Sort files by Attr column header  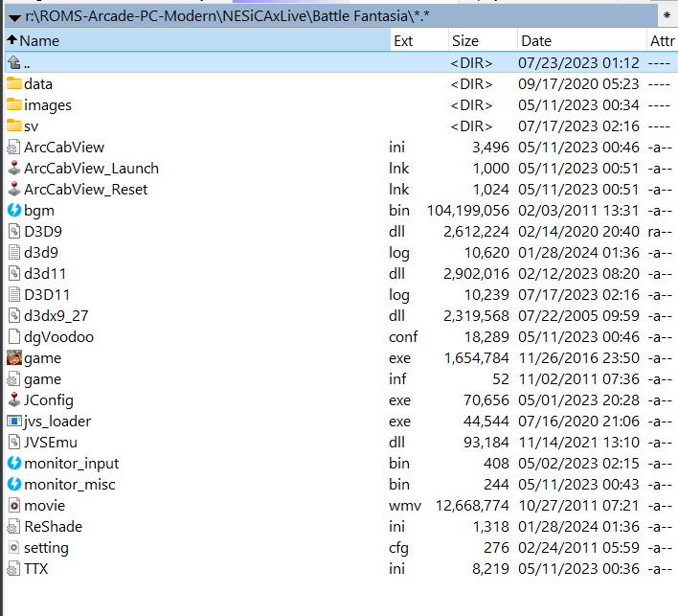click(x=662, y=40)
